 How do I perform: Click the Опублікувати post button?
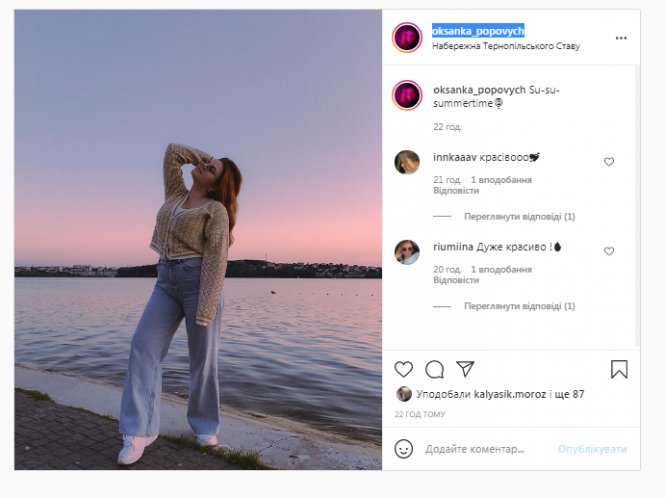(592, 449)
